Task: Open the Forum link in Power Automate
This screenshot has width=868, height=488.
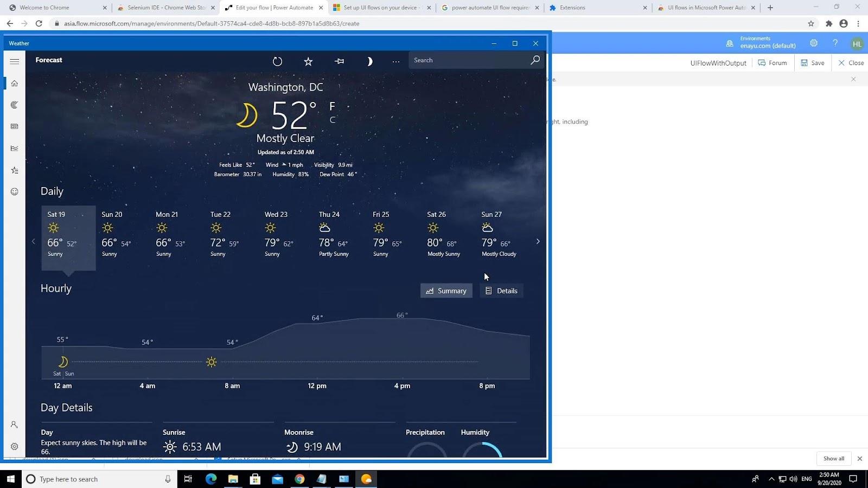Action: [x=773, y=63]
